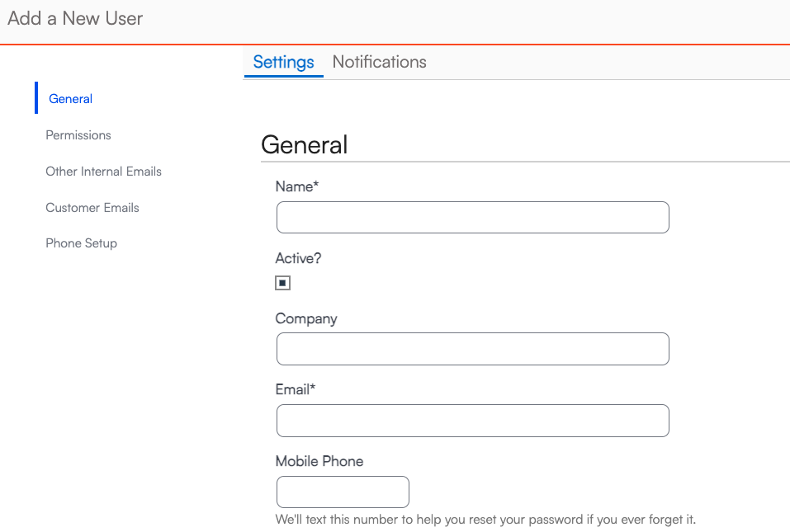This screenshot has width=790, height=532.
Task: Click the large General section heading
Action: 305,144
